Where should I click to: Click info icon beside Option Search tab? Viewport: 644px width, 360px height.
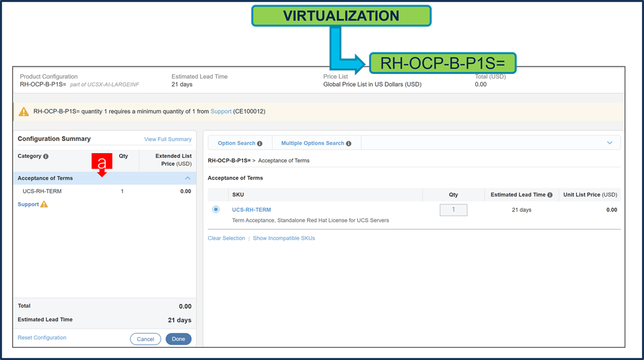click(x=259, y=144)
